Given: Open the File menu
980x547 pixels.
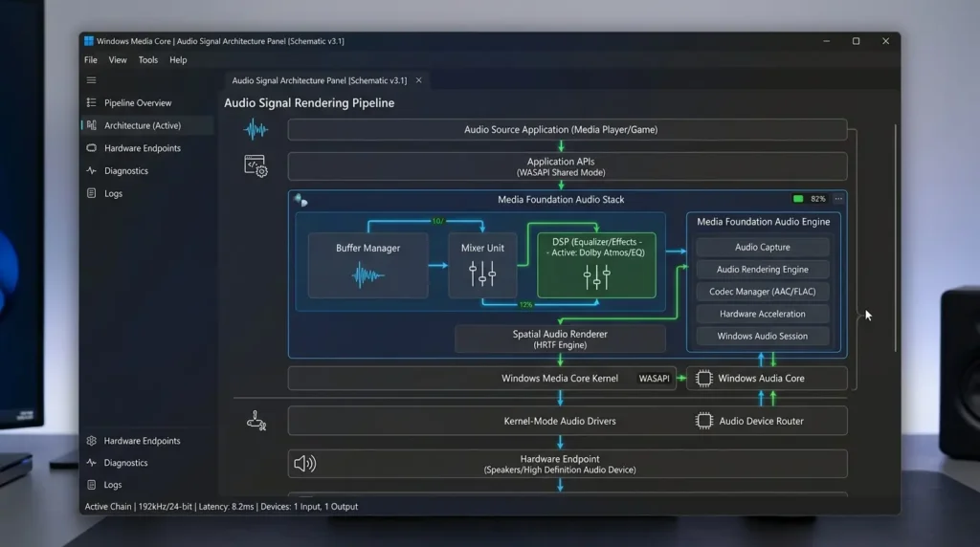Looking at the screenshot, I should click(x=91, y=60).
